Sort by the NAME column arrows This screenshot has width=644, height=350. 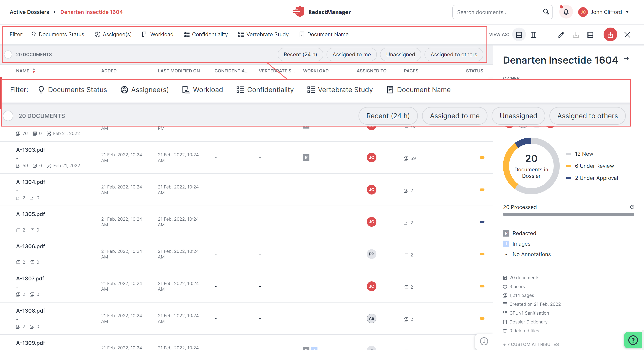[x=34, y=71]
